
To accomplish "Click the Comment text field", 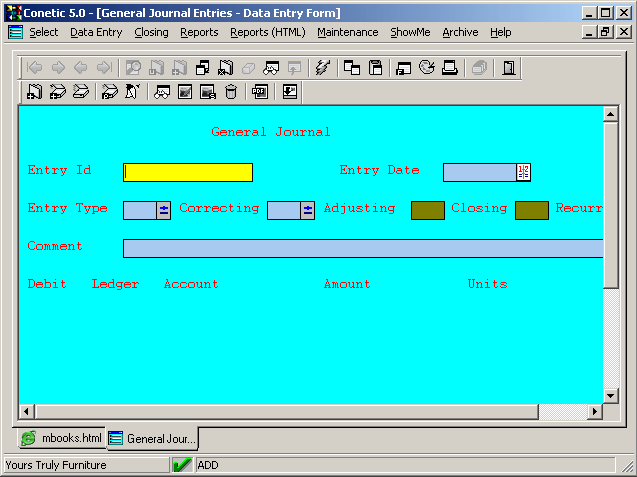I will point(362,248).
